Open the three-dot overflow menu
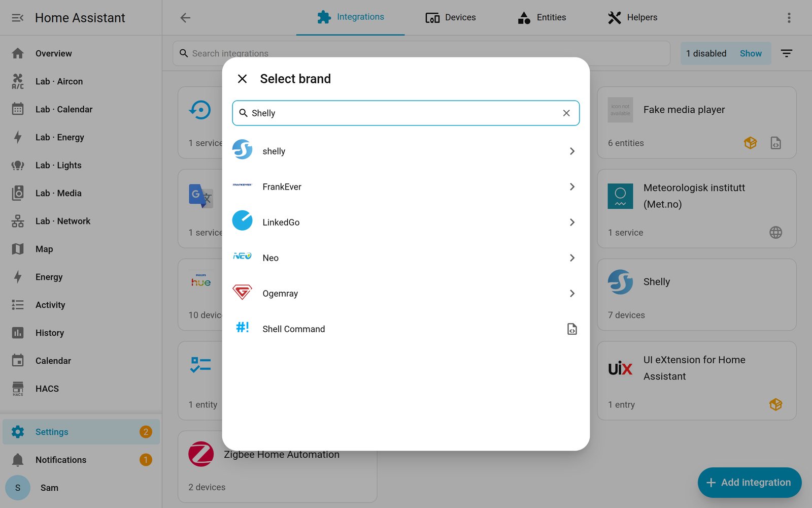Screen dimensions: 812x508 [x=789, y=18]
